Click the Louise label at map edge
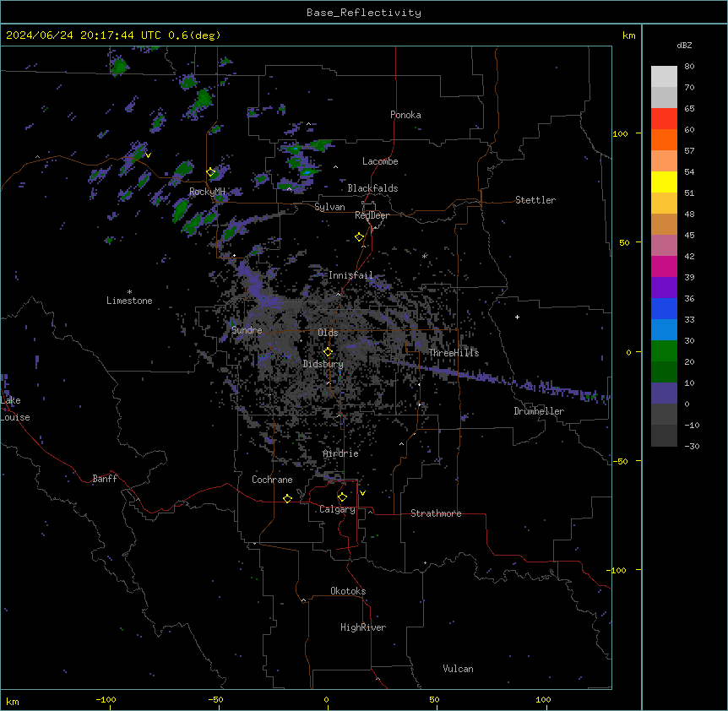Viewport: 728px width, 711px height. 15,417
